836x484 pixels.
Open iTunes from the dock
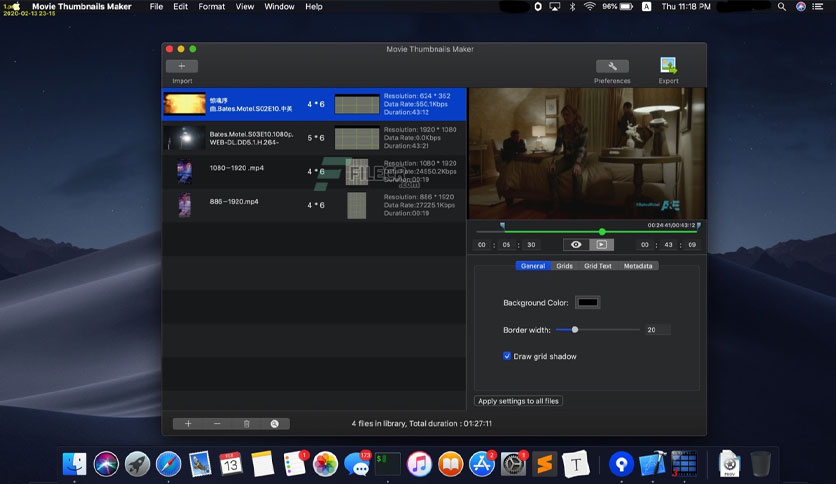(x=419, y=463)
